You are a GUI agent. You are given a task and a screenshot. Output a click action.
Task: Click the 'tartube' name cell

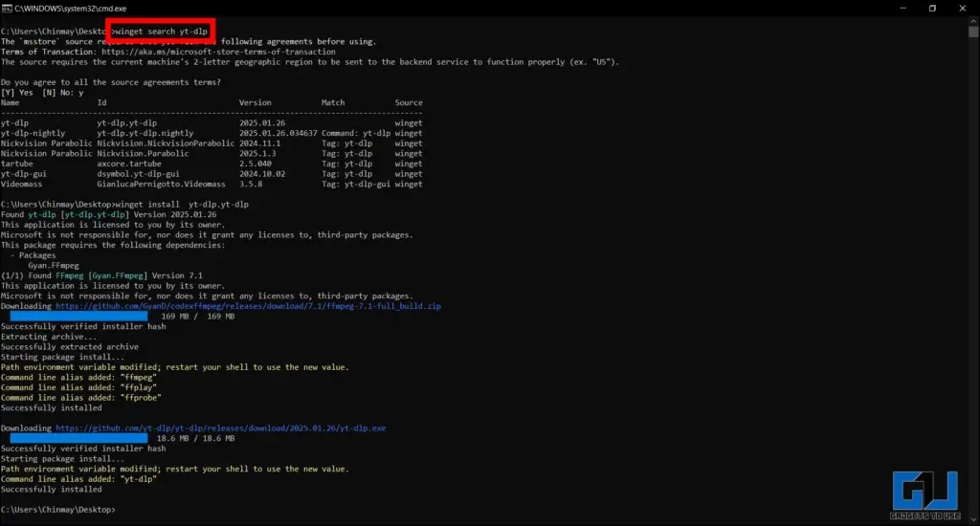17,164
